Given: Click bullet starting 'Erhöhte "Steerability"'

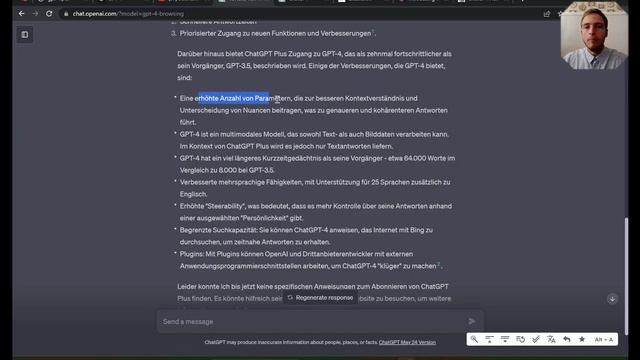Looking at the screenshot, I should pos(316,212).
